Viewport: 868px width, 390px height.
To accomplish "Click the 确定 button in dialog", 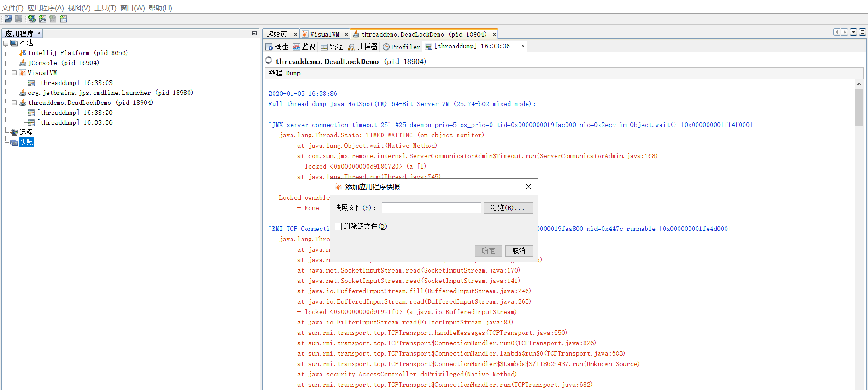I will pos(488,251).
